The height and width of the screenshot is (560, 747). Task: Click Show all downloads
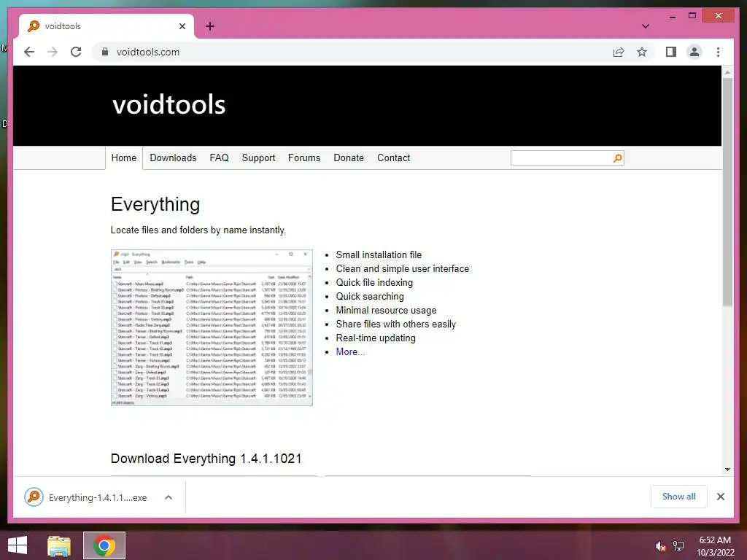pos(679,496)
